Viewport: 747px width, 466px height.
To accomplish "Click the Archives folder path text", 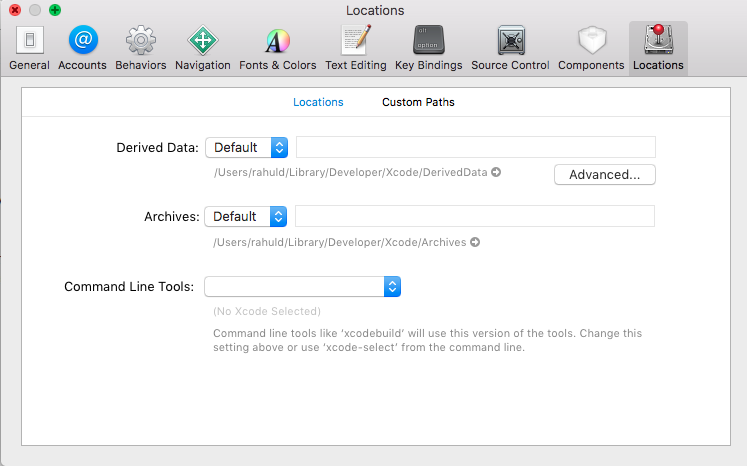I will (340, 242).
